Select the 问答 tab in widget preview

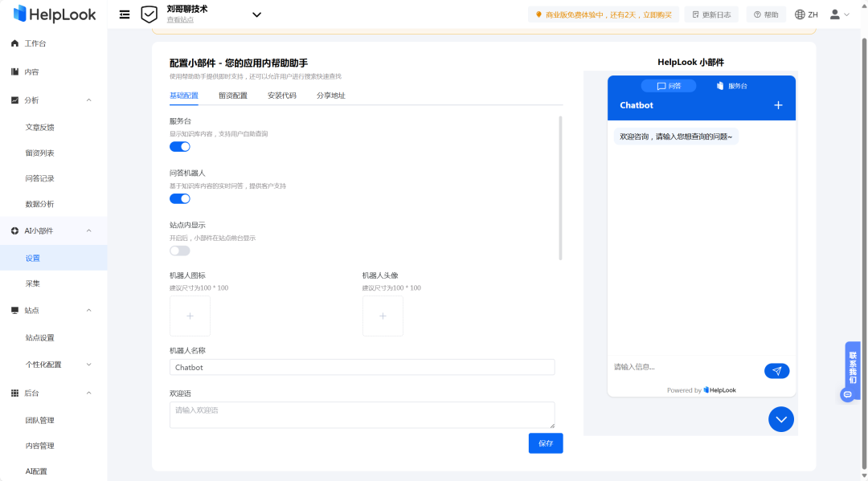[669, 86]
